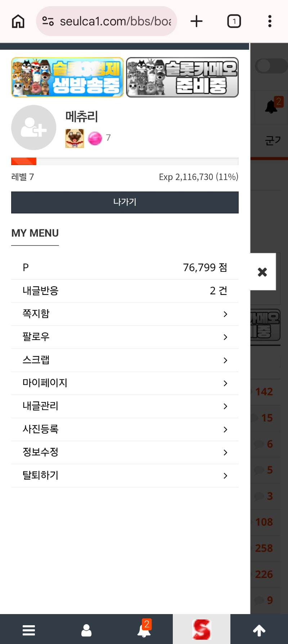Expand the 스크랩 chevron
The image size is (288, 644).
click(225, 360)
